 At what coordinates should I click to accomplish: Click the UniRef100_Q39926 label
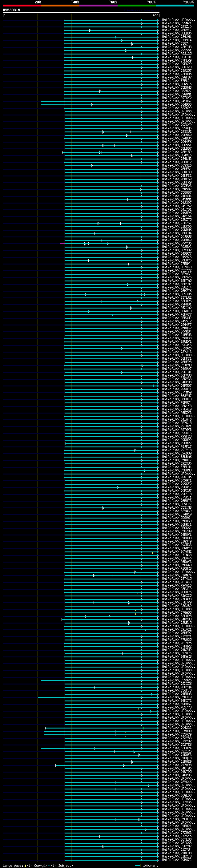pos(176,680)
